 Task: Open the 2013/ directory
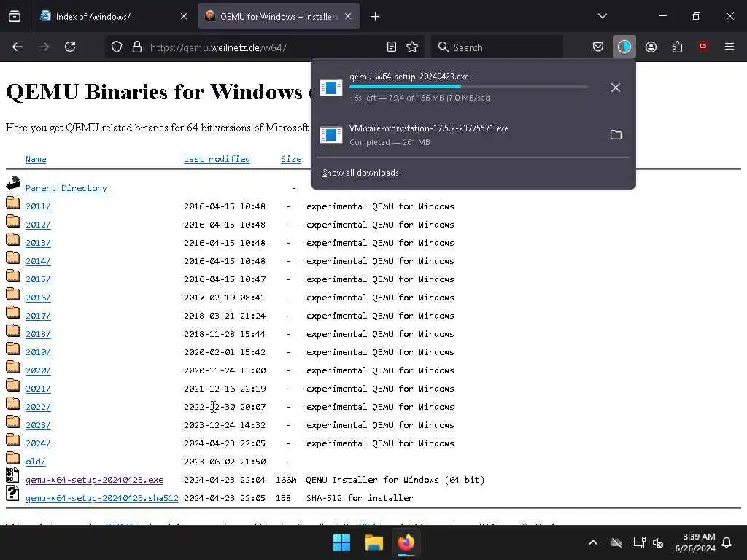point(38,243)
